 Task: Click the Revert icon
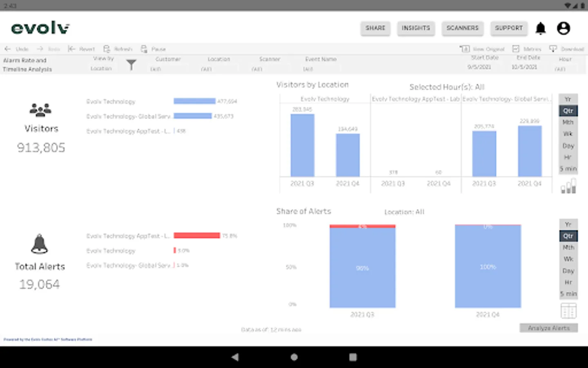[71, 49]
